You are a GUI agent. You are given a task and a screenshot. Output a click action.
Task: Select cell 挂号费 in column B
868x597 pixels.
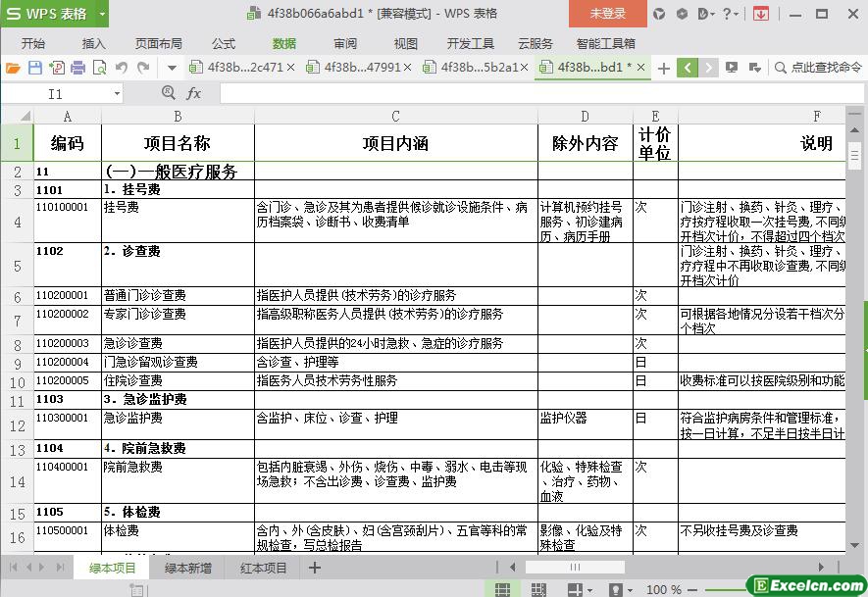[177, 208]
